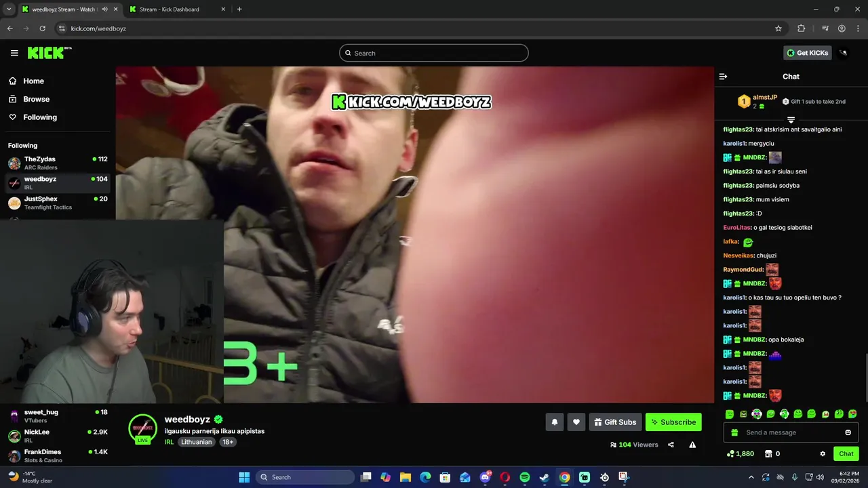Open the hamburger sidebar menu

click(x=14, y=53)
